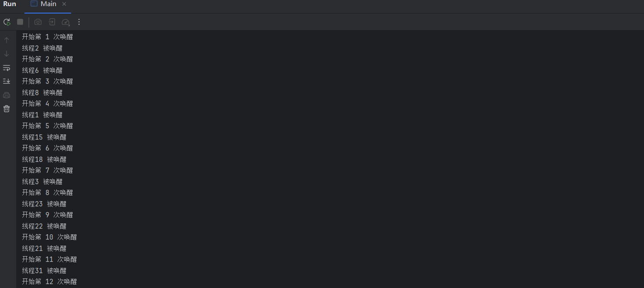Click the output line '线程23 被唤醒'
Viewport: 644px width, 288px height.
tap(44, 204)
